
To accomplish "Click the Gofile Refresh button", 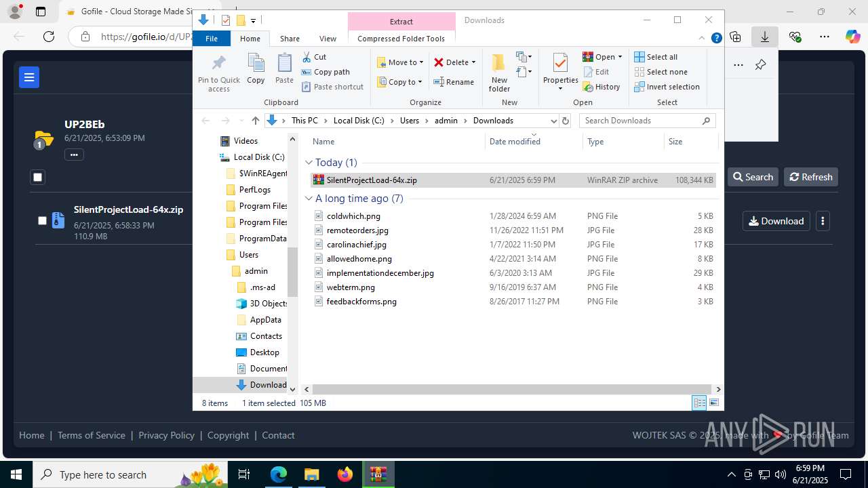I will tap(811, 177).
